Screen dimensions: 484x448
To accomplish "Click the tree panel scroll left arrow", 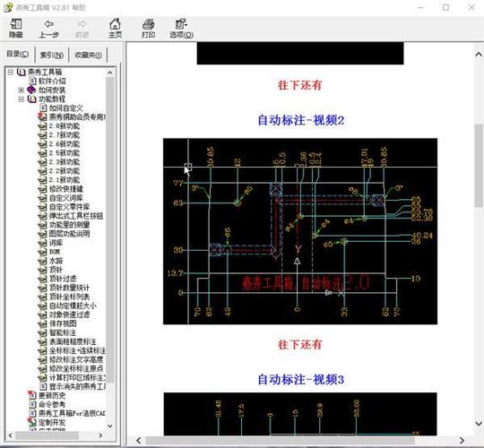I will pyautogui.click(x=10, y=435).
